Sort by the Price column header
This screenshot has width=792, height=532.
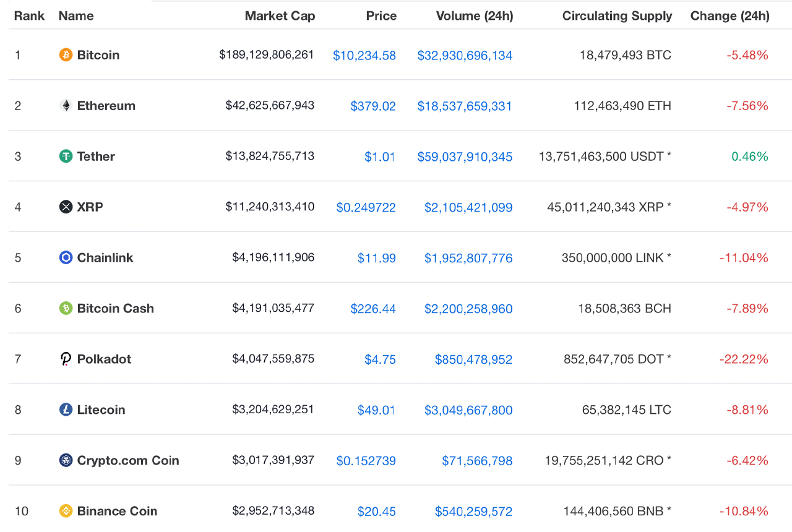[x=381, y=16]
